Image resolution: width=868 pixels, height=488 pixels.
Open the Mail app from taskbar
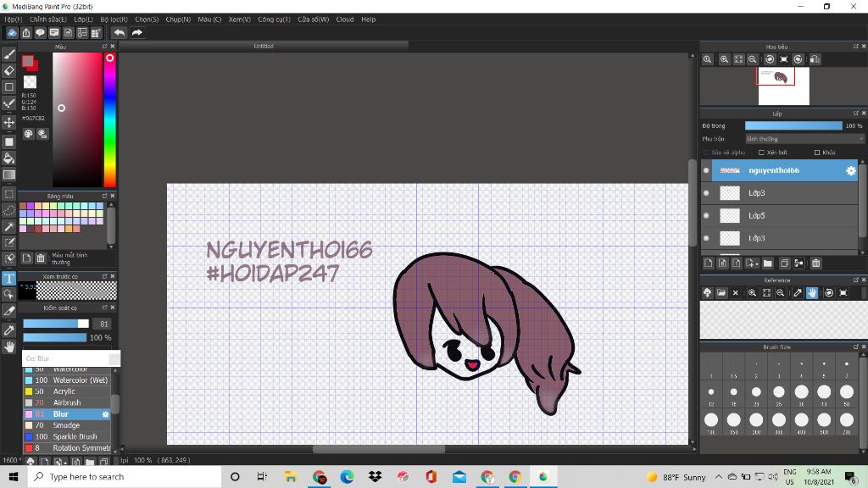tap(459, 477)
